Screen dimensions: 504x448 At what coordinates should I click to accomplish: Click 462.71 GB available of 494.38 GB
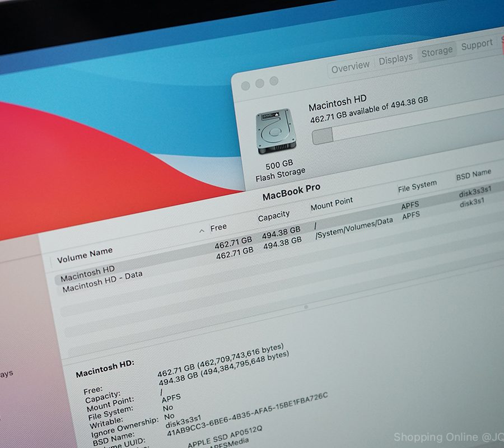pyautogui.click(x=369, y=110)
